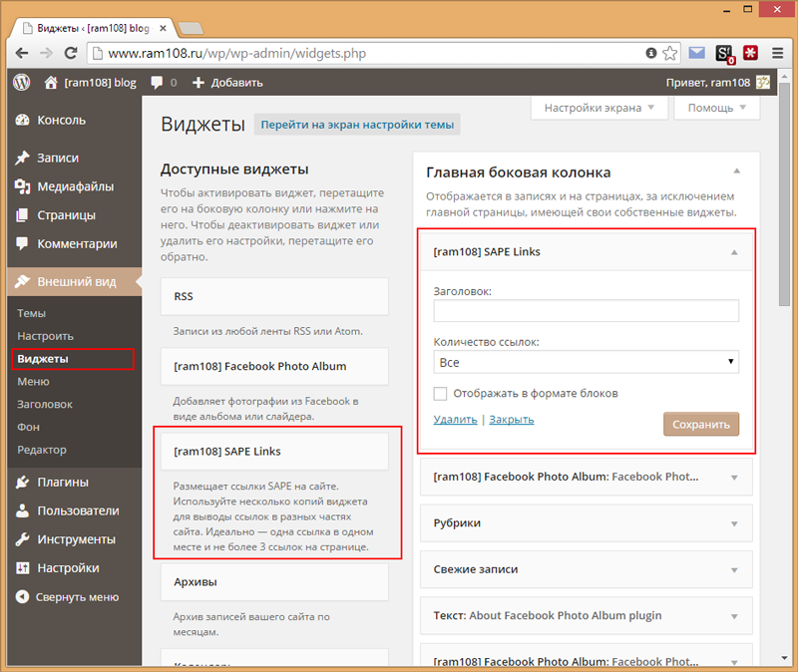The width and height of the screenshot is (798, 672).
Task: Click the plus Добавить icon
Action: (198, 83)
